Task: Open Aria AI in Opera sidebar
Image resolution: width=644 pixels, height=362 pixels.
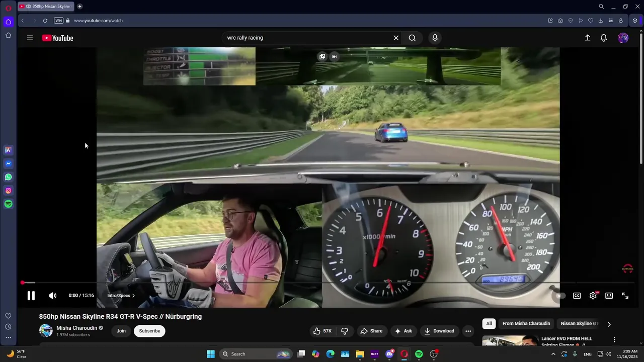Action: pos(9,150)
